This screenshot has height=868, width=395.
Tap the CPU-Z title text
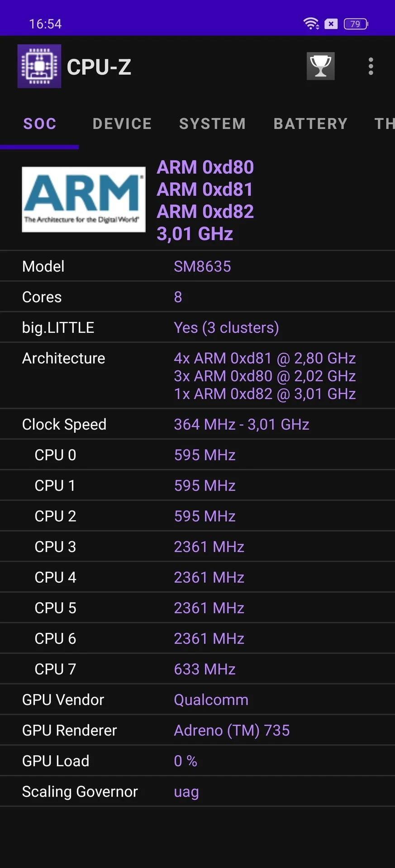pyautogui.click(x=99, y=67)
